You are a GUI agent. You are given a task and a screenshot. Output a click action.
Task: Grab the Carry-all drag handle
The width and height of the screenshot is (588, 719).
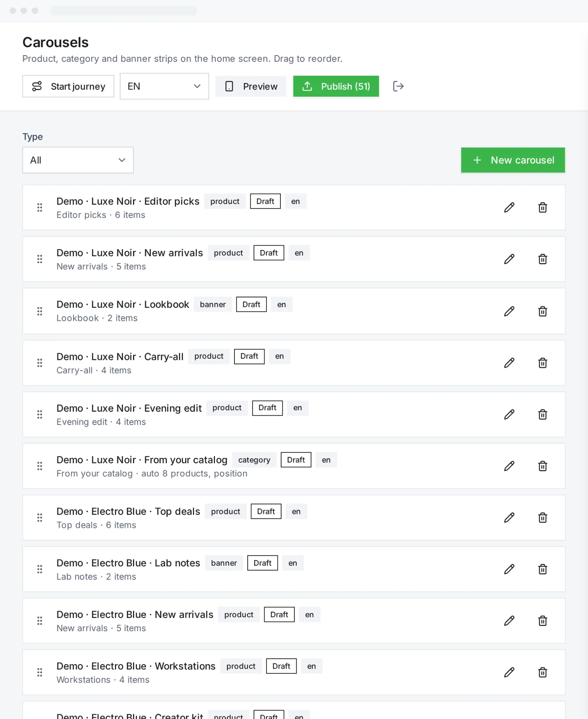40,363
